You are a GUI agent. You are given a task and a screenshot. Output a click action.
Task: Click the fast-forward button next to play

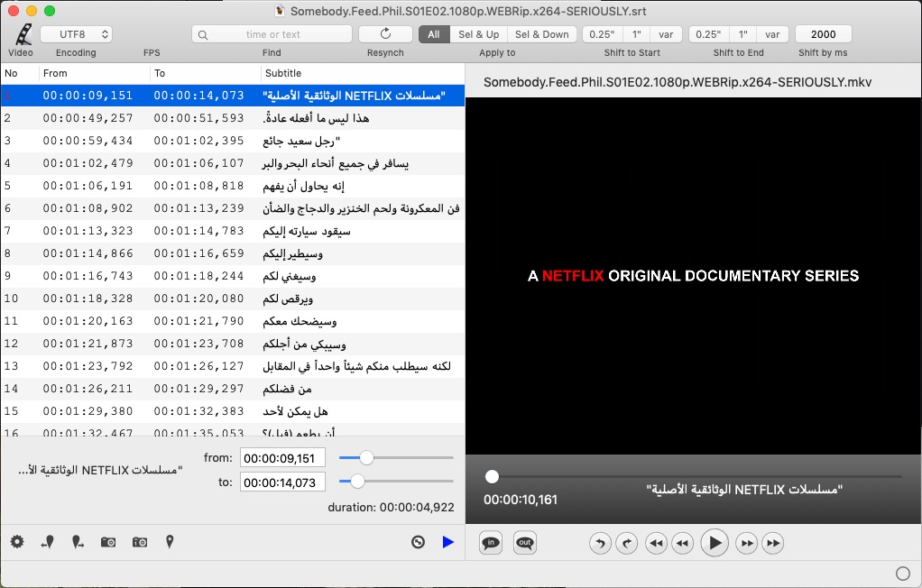tap(747, 543)
